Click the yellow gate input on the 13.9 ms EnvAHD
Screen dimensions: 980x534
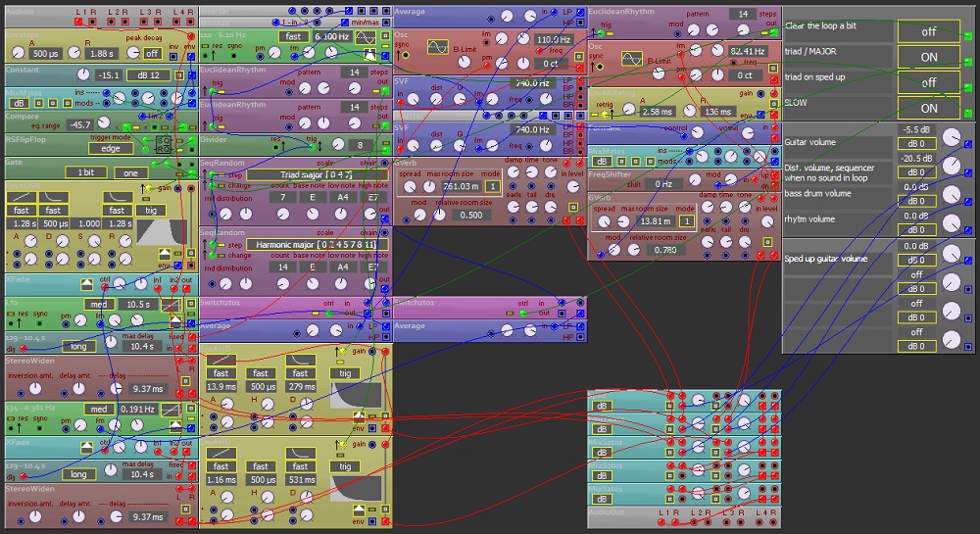click(x=342, y=352)
